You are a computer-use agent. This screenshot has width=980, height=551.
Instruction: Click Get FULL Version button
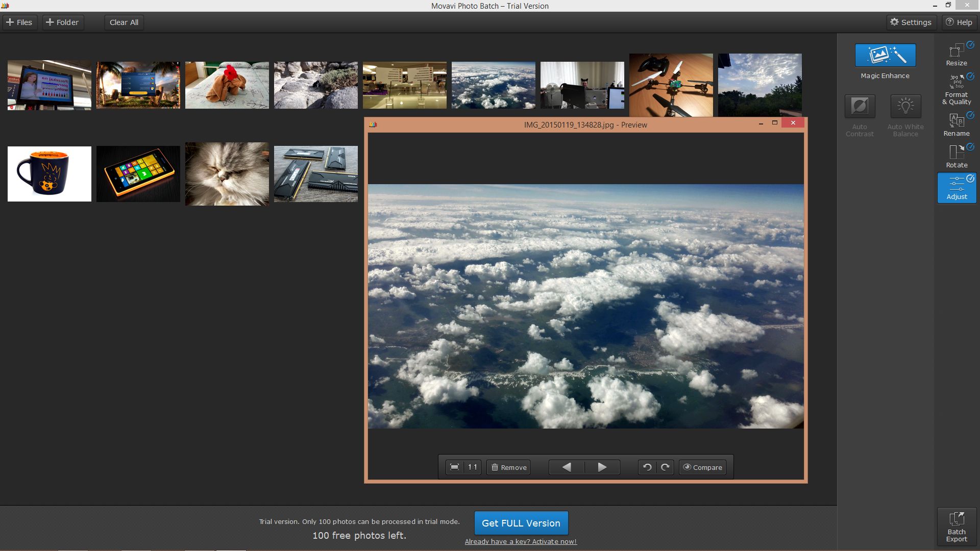(521, 523)
